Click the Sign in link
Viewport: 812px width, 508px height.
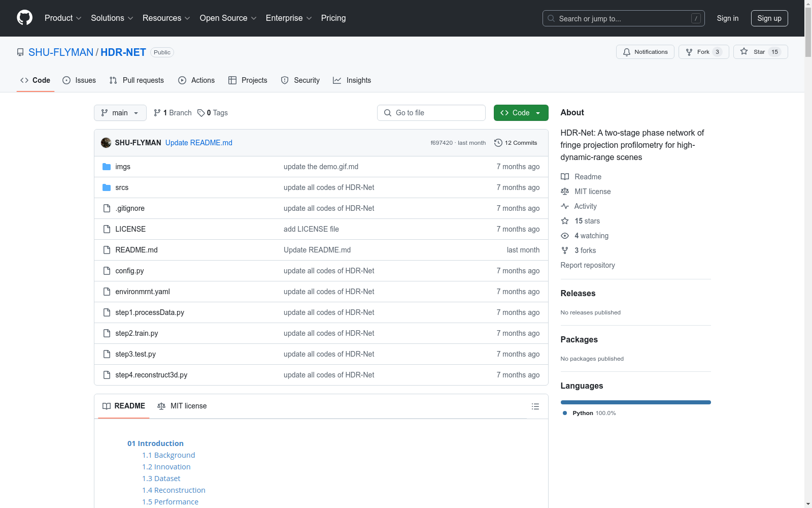tap(728, 18)
